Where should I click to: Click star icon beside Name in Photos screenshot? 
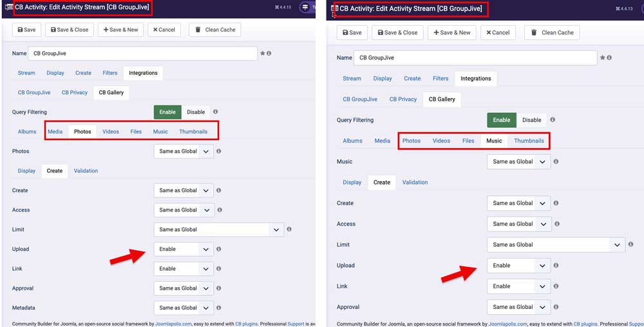[x=263, y=54]
